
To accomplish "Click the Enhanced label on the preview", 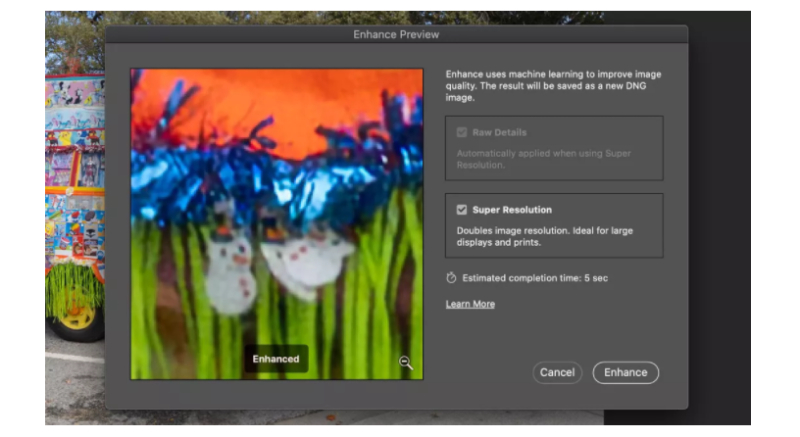I will click(275, 359).
